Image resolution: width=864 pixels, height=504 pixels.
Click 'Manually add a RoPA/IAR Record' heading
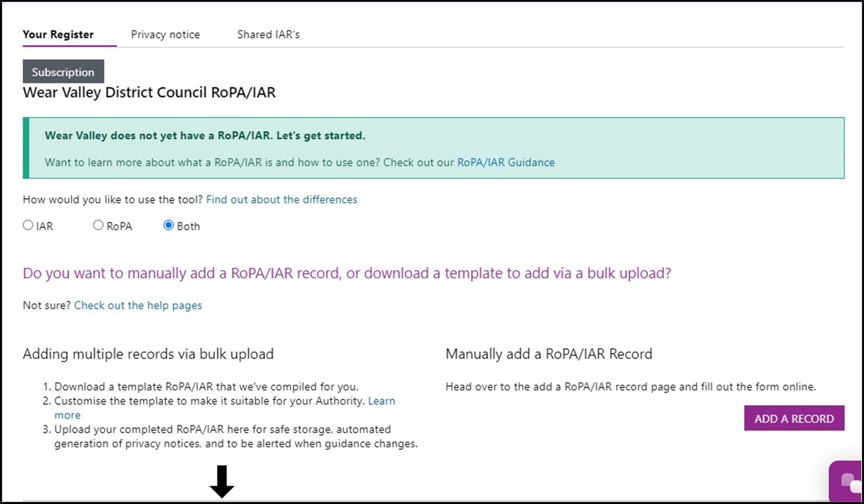[549, 354]
